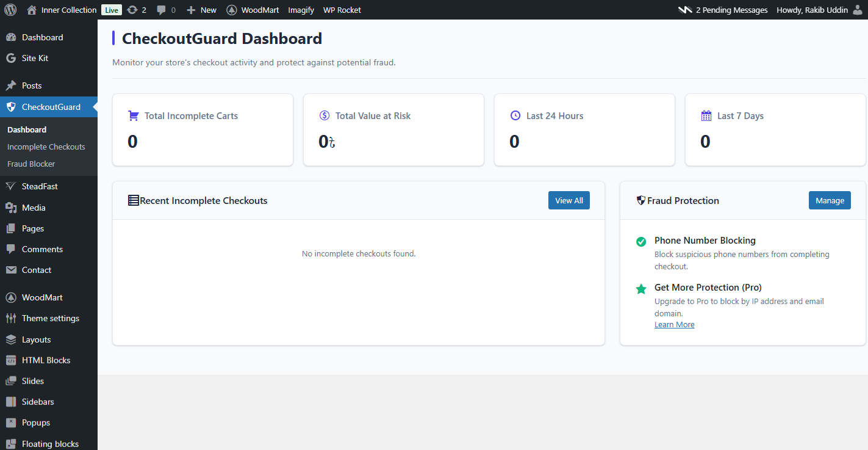Go to the Media library menu item
Viewport: 868px width, 450px height.
(34, 208)
